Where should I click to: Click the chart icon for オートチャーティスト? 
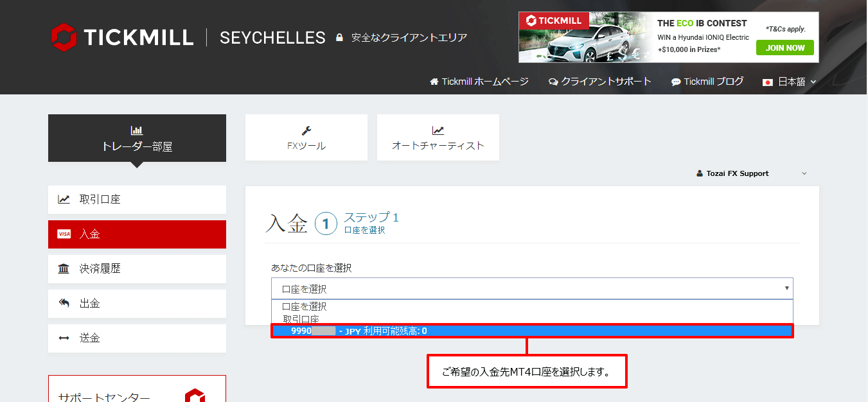click(438, 131)
